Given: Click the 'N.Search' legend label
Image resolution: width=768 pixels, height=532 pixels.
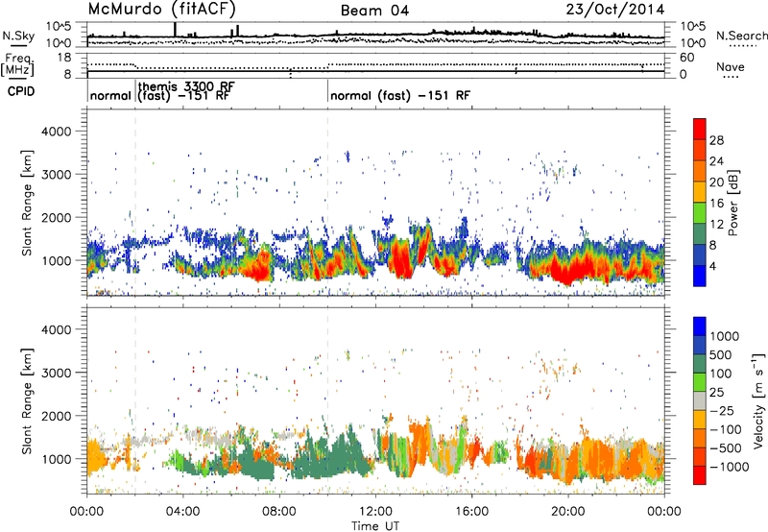Looking at the screenshot, I should pyautogui.click(x=741, y=36).
